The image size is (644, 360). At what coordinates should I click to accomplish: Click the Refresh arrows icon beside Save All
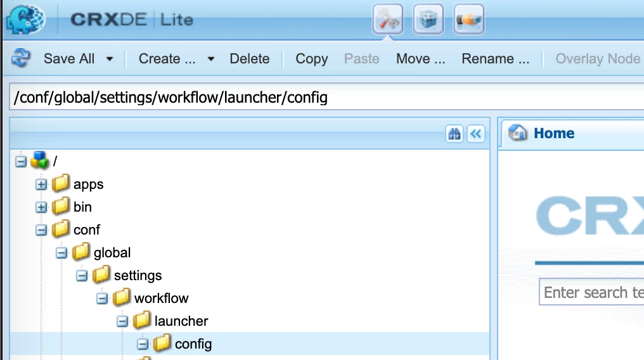click(21, 58)
